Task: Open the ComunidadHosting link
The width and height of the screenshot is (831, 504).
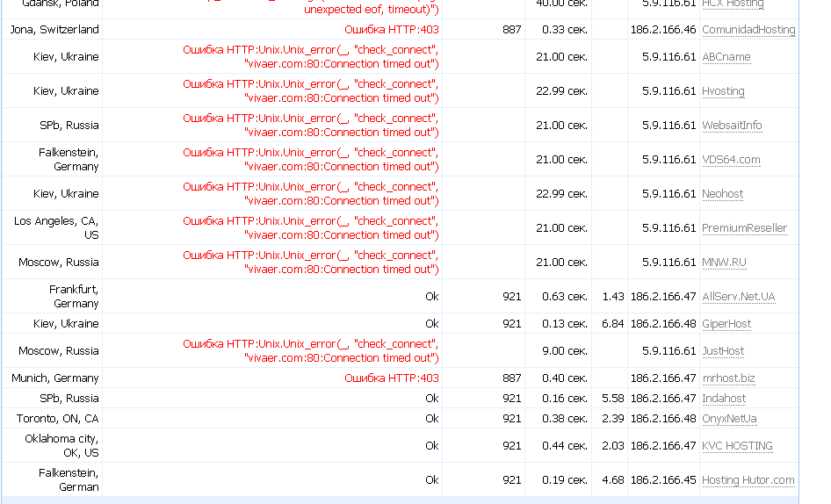Action: click(x=748, y=30)
